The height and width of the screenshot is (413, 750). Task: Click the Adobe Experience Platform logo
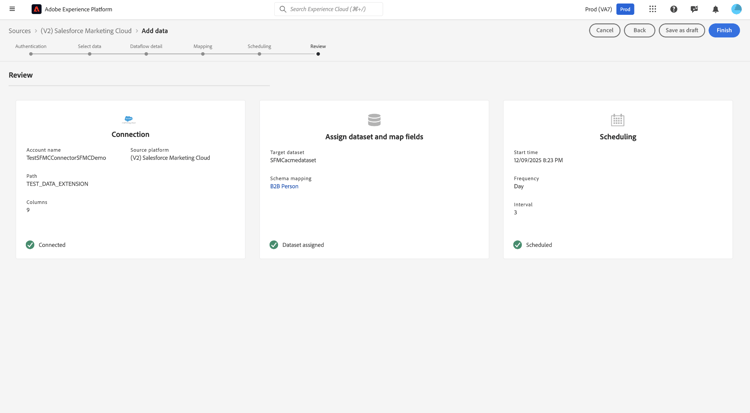click(36, 9)
